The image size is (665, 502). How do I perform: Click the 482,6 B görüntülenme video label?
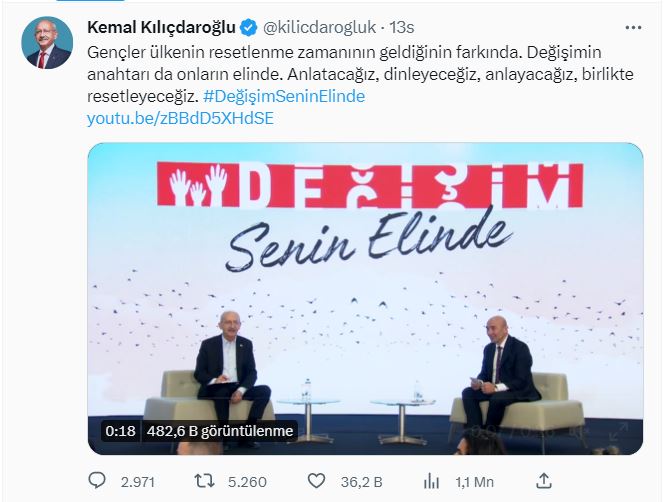point(220,430)
